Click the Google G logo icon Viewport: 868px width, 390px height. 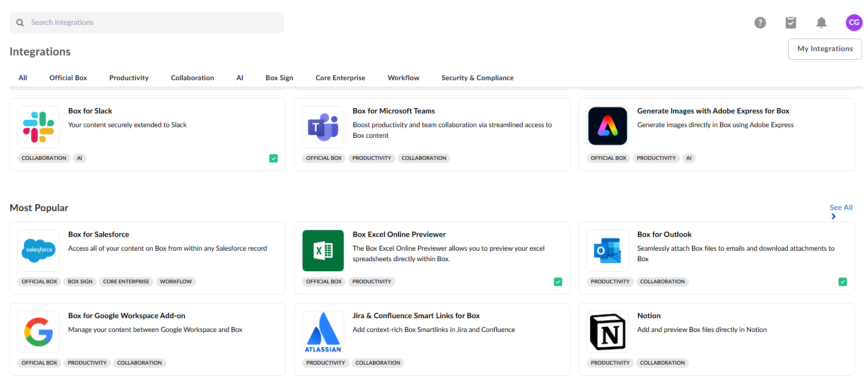[x=39, y=332]
